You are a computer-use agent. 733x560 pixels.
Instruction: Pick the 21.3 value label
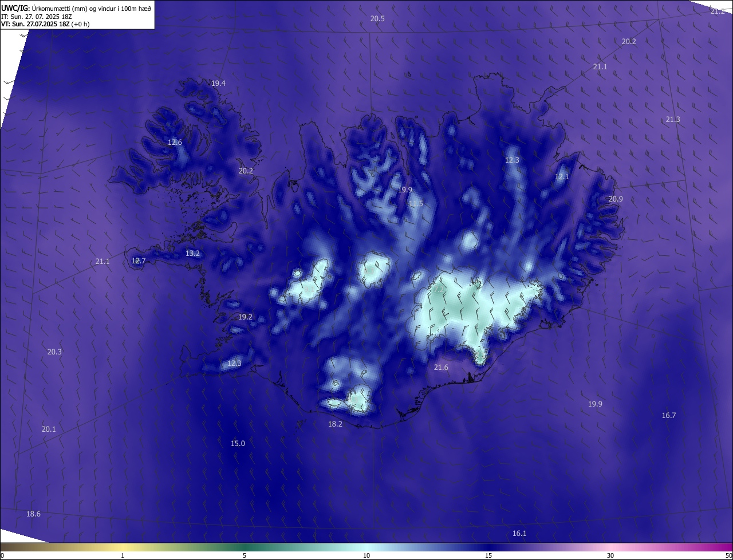[x=673, y=119]
